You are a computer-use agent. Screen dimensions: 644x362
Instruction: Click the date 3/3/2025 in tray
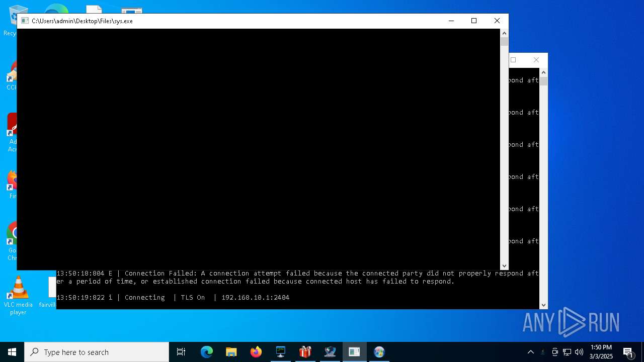[601, 356]
